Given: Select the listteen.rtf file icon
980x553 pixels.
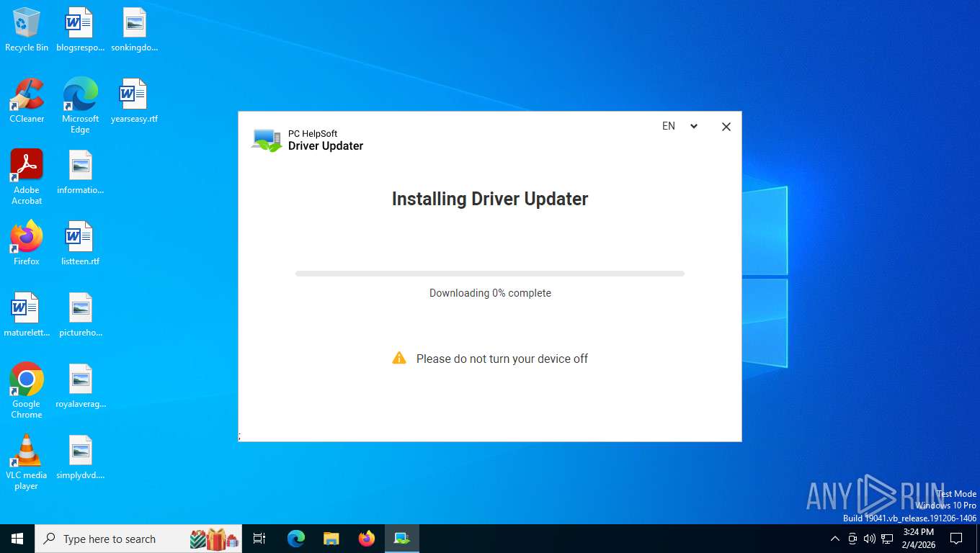Looking at the screenshot, I should pyautogui.click(x=80, y=243).
